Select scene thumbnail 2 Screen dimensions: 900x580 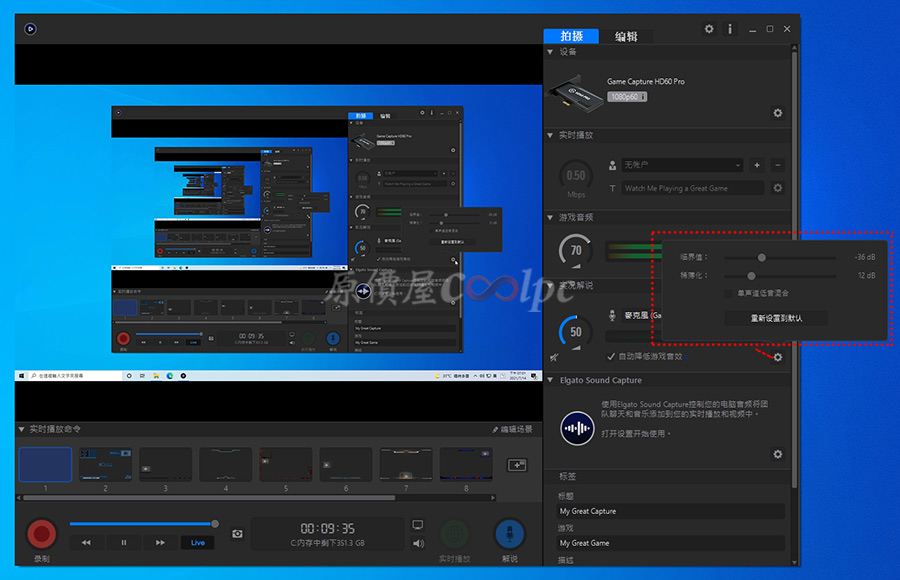[x=106, y=464]
